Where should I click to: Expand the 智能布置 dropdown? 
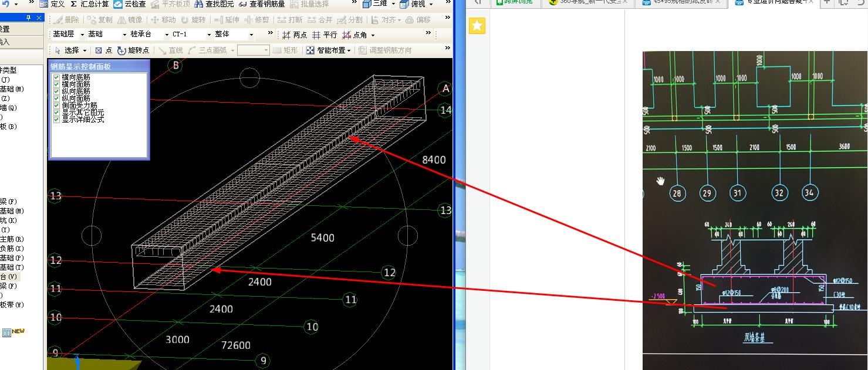349,50
